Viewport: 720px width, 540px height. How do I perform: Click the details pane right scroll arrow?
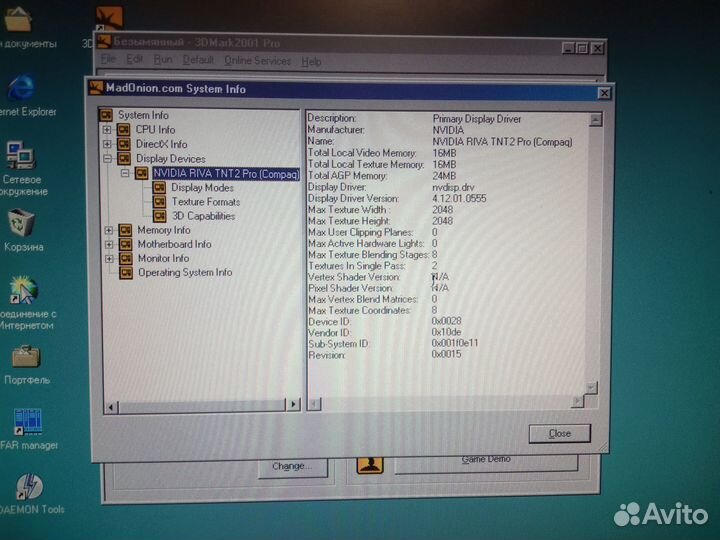click(x=577, y=401)
